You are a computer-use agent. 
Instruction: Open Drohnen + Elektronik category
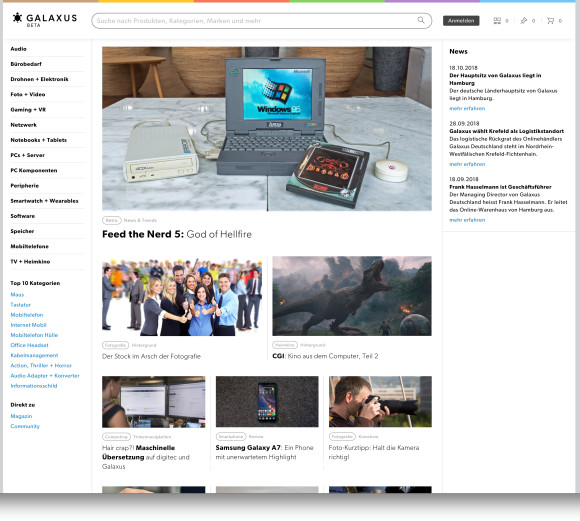pyautogui.click(x=39, y=79)
